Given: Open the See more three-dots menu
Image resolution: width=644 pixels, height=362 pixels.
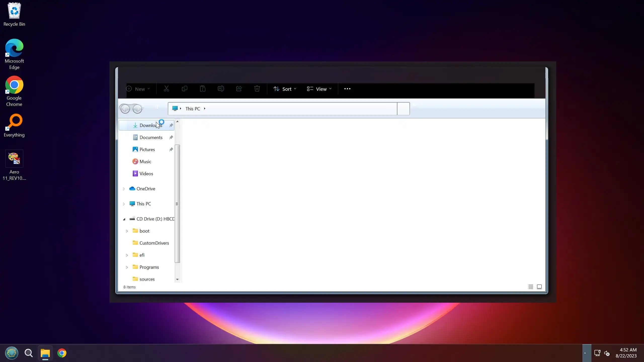Looking at the screenshot, I should (x=347, y=89).
